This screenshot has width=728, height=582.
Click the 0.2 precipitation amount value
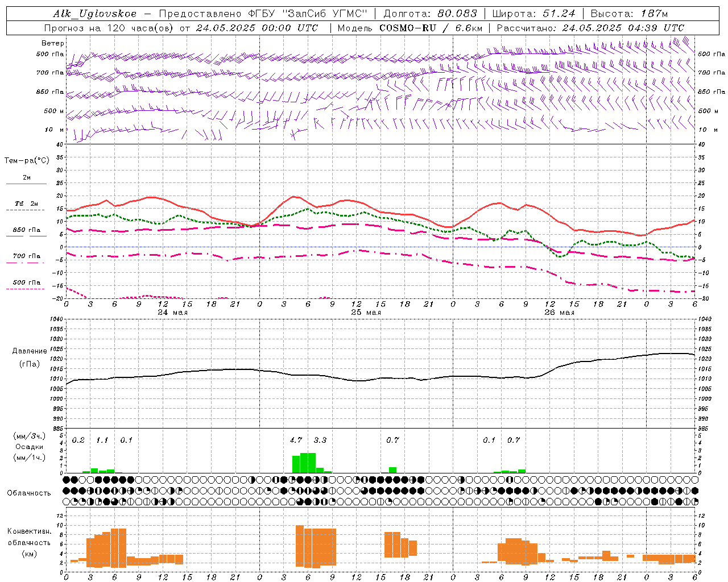click(x=78, y=440)
